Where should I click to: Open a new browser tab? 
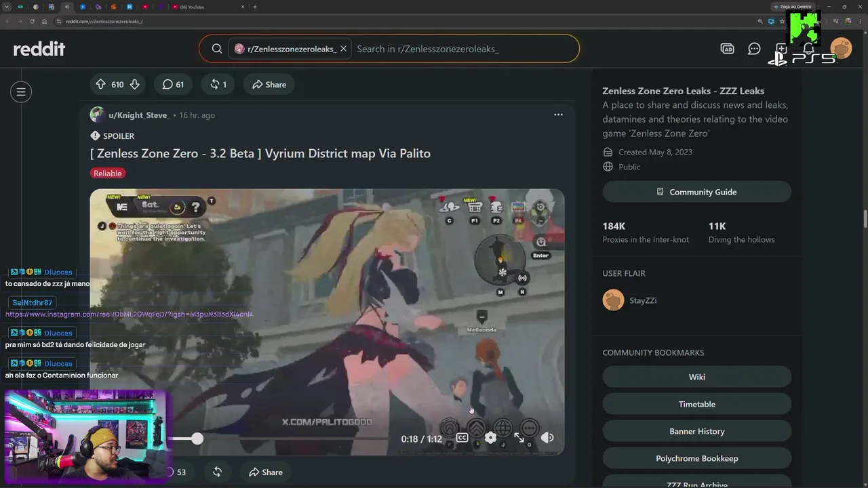255,7
